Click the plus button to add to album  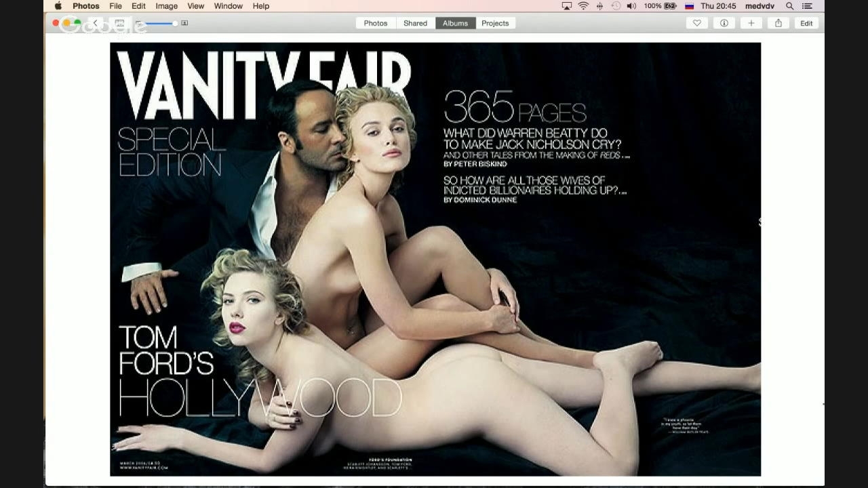tap(751, 23)
